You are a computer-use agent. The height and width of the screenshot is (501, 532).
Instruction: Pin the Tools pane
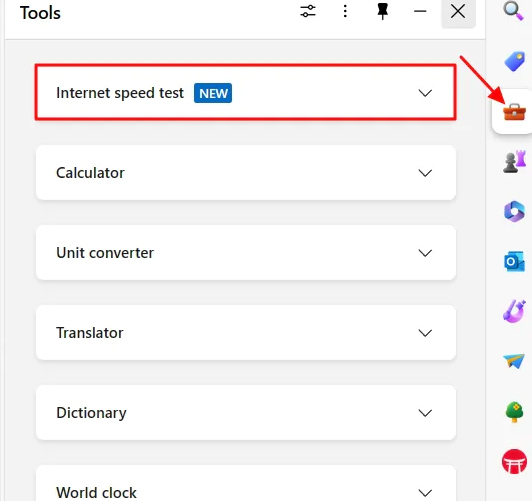pyautogui.click(x=383, y=12)
